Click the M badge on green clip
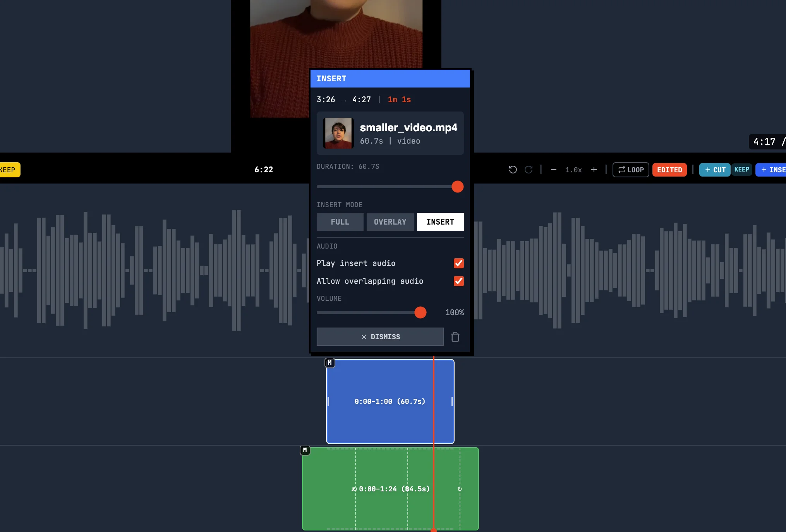Screen dimensions: 786x532 pos(305,450)
